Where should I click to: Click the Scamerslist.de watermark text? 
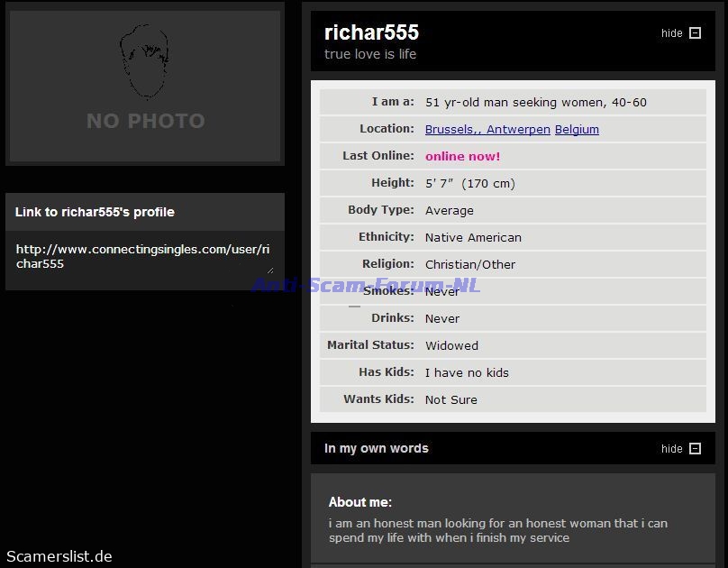(x=59, y=556)
